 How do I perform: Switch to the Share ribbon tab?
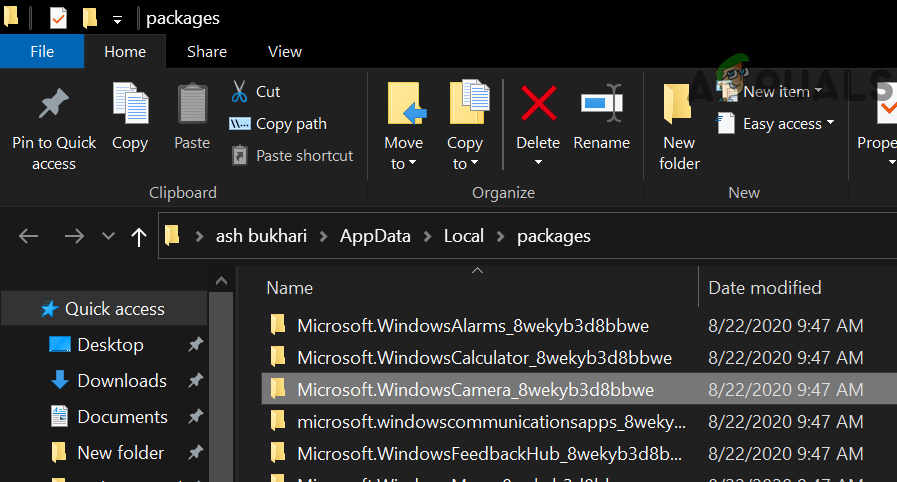pos(207,51)
